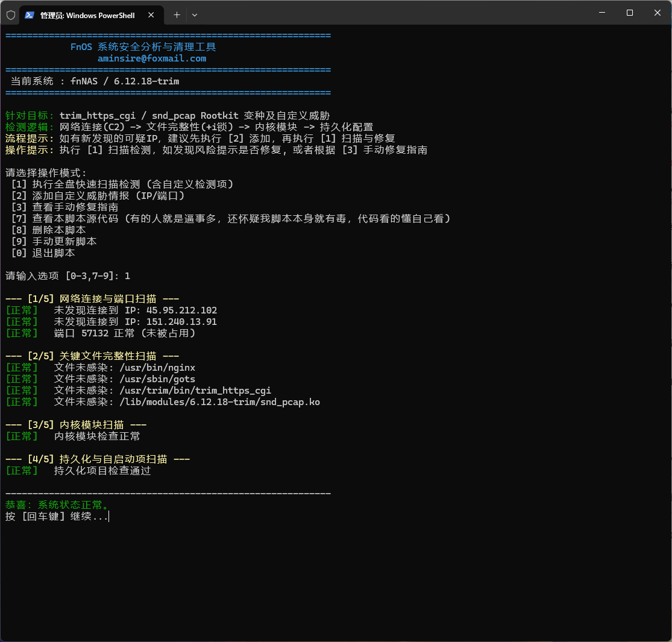
Task: Open a new tab with the plus button
Action: [x=177, y=15]
